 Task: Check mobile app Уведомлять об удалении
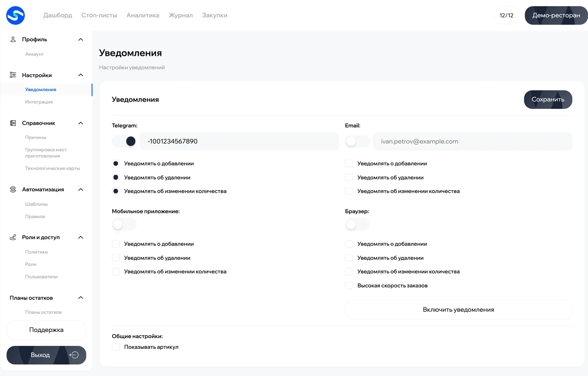(x=116, y=258)
